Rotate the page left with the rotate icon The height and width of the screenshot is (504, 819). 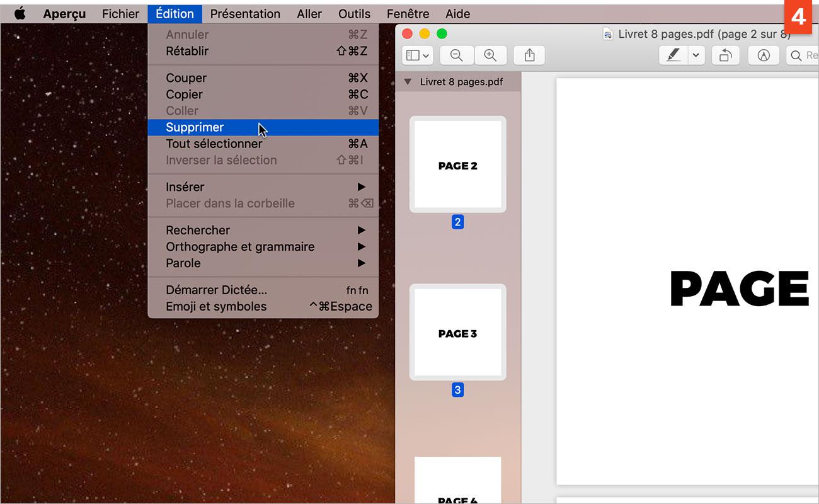[x=725, y=55]
